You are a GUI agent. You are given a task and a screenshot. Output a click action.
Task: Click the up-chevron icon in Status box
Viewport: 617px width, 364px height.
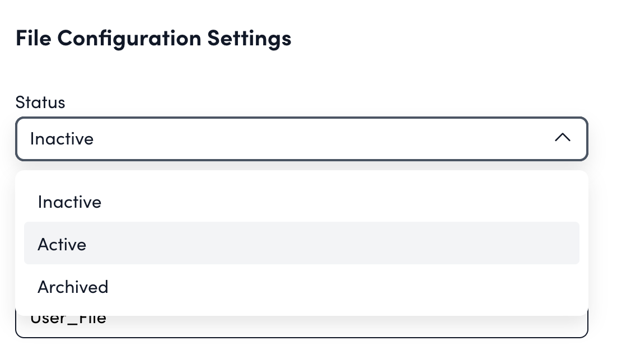[x=562, y=138]
